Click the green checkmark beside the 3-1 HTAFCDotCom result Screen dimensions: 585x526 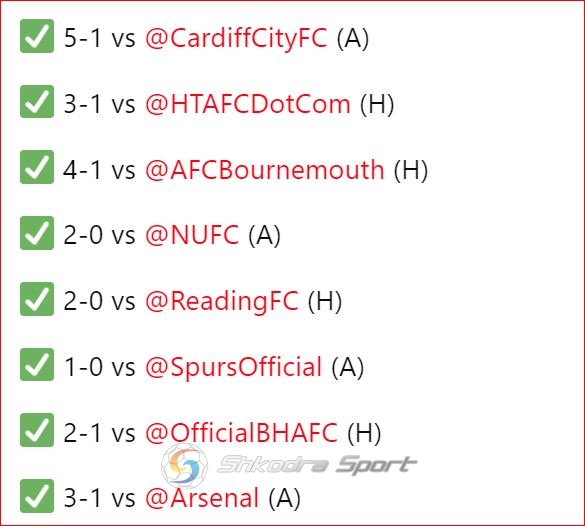tap(37, 101)
